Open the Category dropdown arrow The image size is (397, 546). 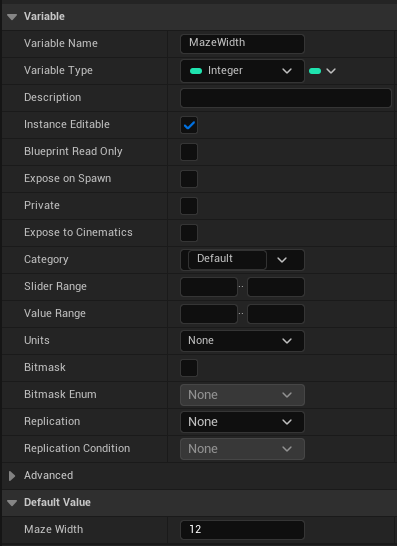(282, 260)
